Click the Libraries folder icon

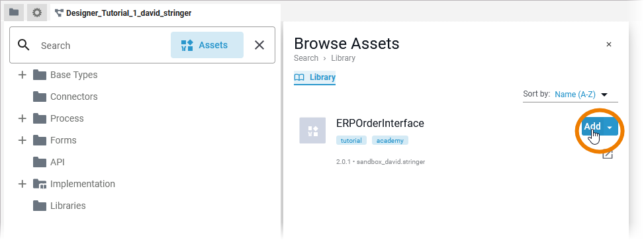[40, 206]
